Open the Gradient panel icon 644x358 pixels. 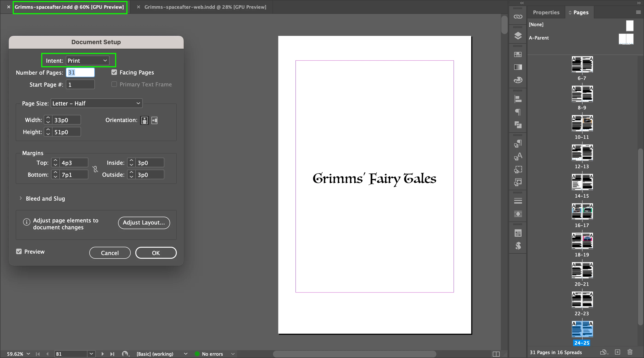click(x=518, y=67)
